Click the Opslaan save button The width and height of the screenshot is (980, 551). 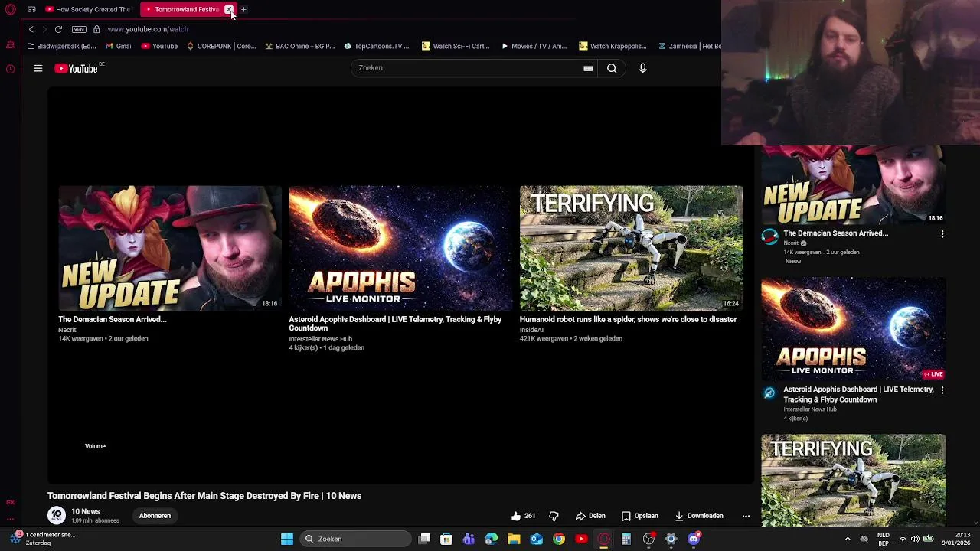pos(639,516)
